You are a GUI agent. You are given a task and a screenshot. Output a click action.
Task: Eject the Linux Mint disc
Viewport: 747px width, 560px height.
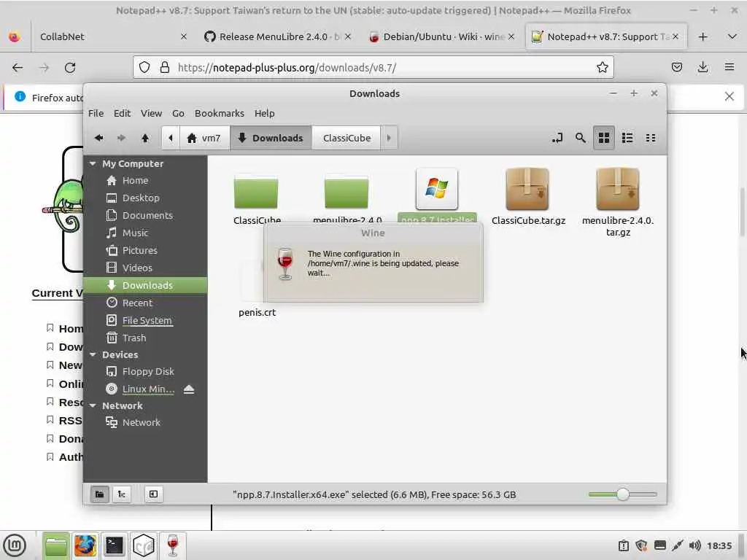click(189, 389)
